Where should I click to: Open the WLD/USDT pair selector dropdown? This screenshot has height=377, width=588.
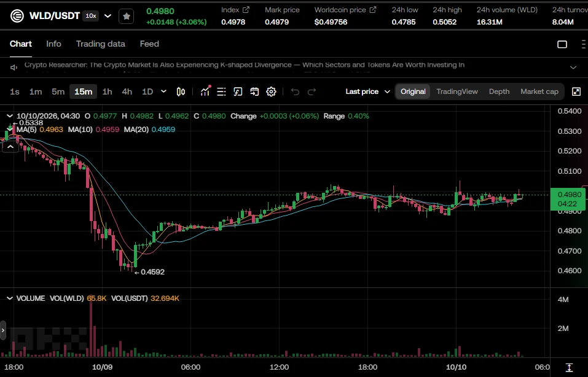108,16
